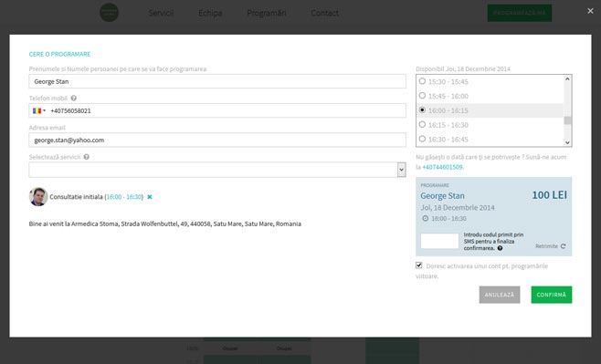Expand the Selectează servicii dropdown arrow
This screenshot has width=601, height=364.
click(401, 170)
